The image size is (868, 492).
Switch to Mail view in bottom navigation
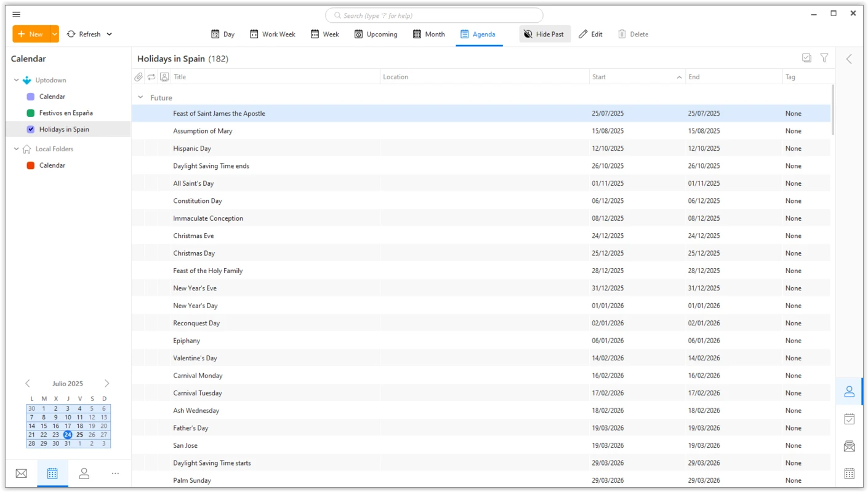tap(21, 473)
